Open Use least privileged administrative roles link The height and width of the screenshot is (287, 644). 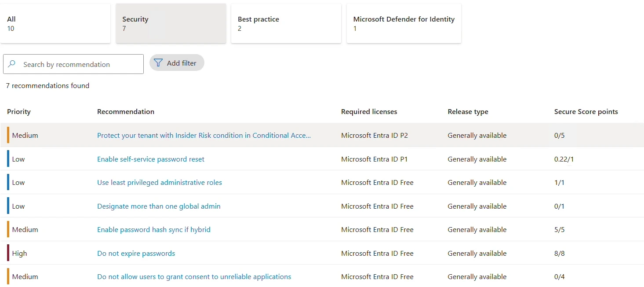(x=160, y=182)
